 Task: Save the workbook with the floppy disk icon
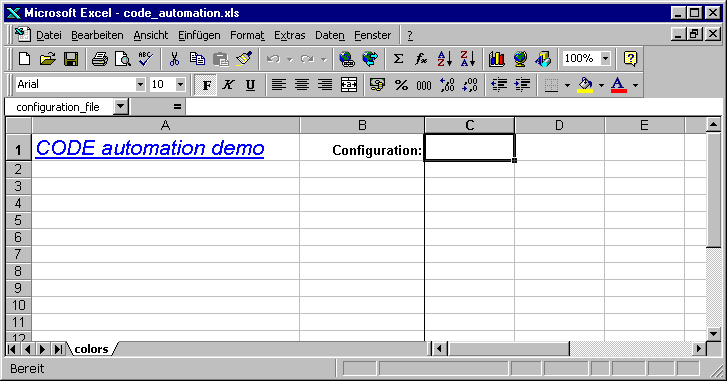pos(70,59)
